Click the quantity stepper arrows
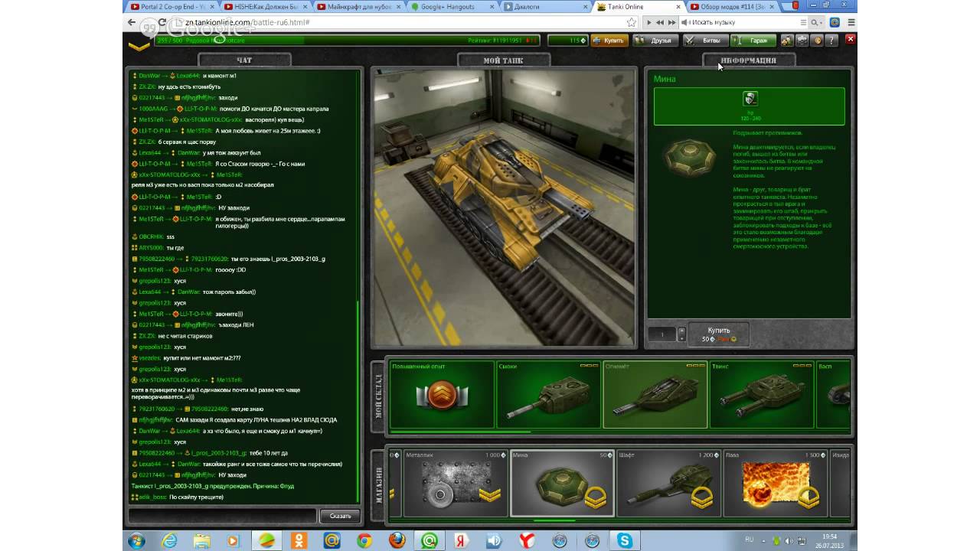This screenshot has height=551, width=980. [x=681, y=334]
